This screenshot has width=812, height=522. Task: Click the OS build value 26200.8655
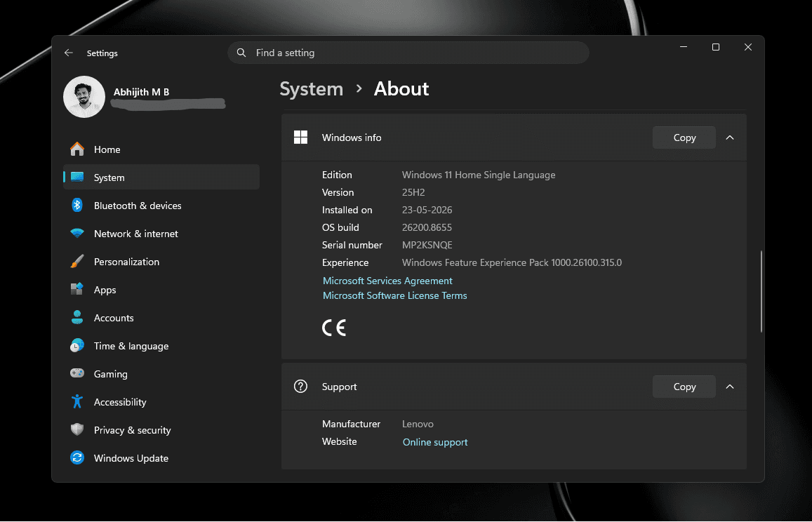(x=427, y=227)
